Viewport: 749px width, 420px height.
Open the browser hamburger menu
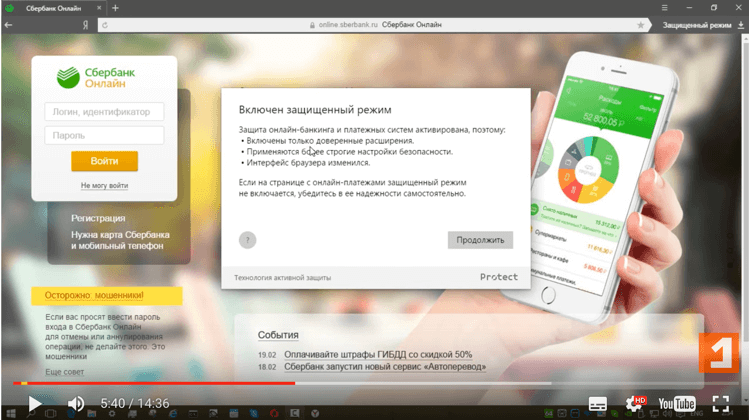pos(664,8)
